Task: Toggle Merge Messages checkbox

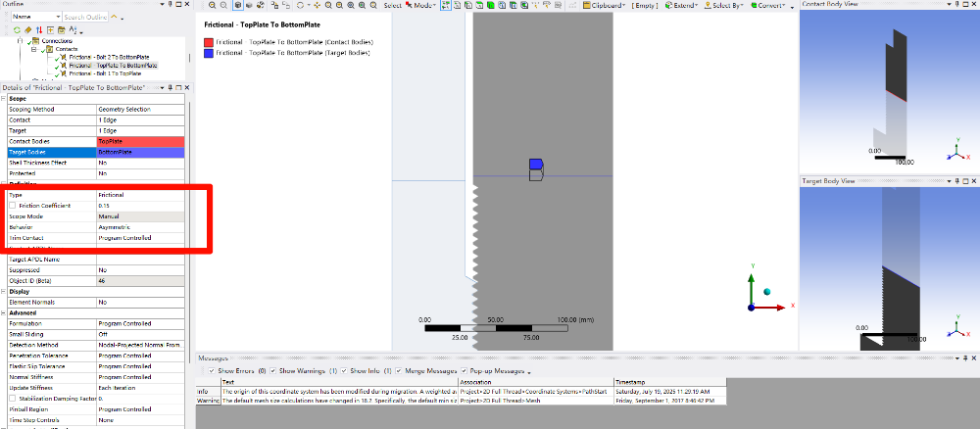Action: [399, 371]
